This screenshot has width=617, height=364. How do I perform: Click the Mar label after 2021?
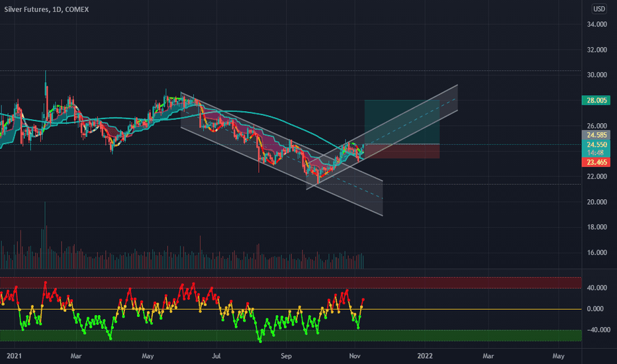point(76,356)
